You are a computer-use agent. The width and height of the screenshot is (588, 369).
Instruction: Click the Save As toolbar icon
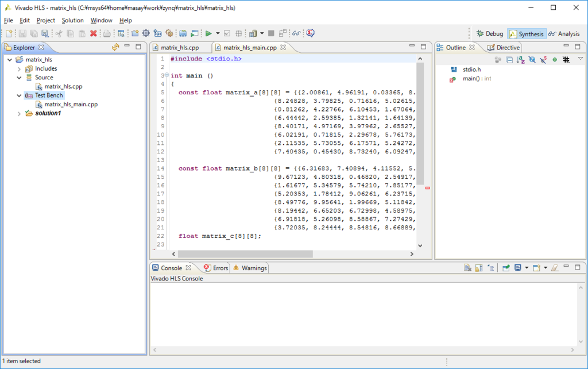coord(45,33)
